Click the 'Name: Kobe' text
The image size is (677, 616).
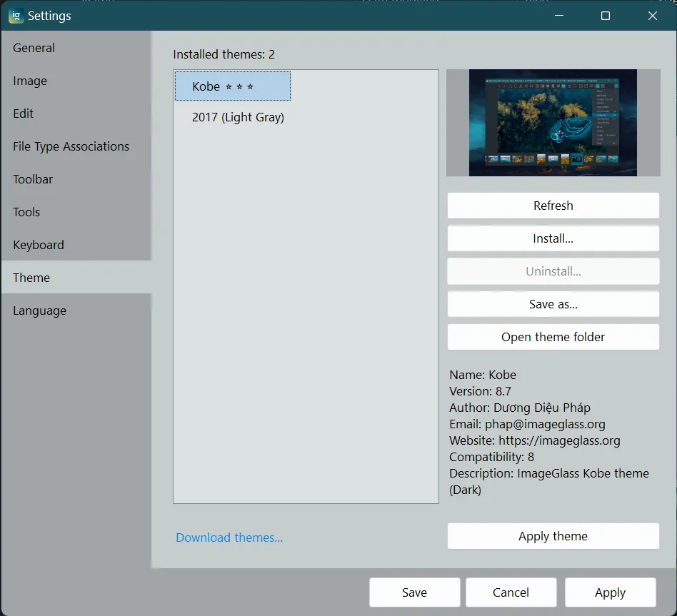[x=483, y=375]
